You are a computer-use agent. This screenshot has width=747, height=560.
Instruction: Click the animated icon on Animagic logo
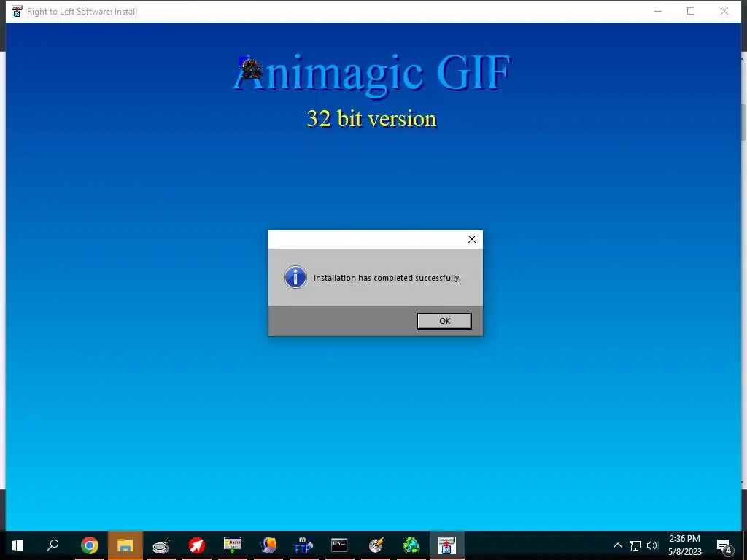click(251, 69)
